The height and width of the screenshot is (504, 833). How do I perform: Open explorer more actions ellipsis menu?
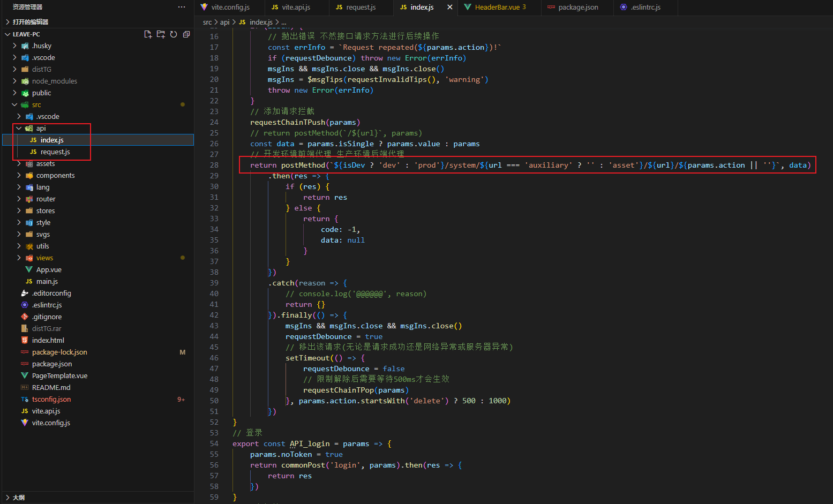[182, 7]
